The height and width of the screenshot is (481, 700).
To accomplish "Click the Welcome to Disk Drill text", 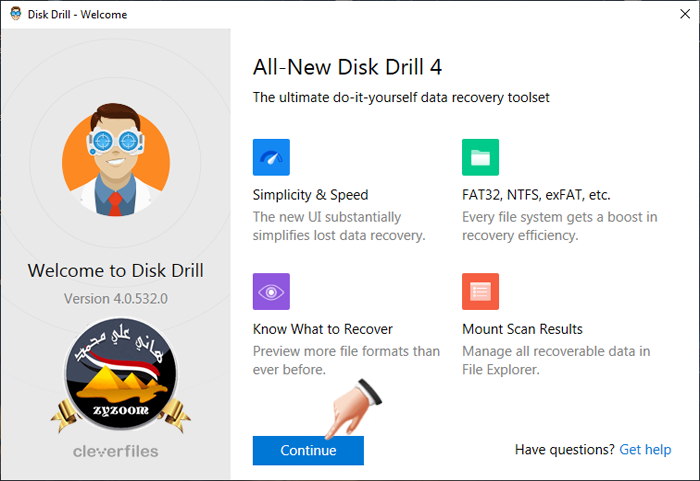I will pyautogui.click(x=116, y=271).
